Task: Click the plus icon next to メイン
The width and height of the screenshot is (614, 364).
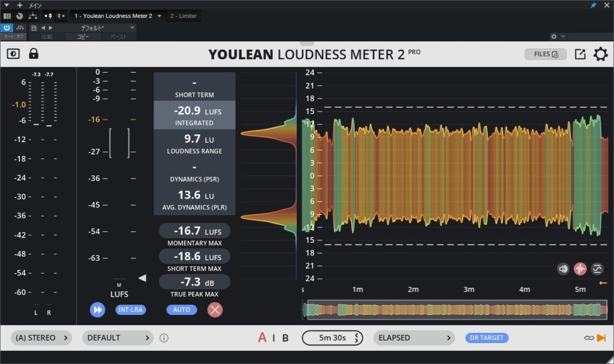Action: click(x=20, y=5)
